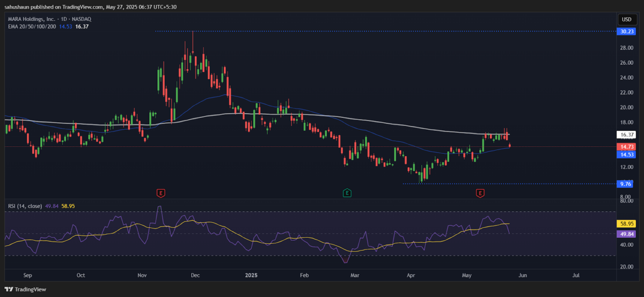Image resolution: width=644 pixels, height=297 pixels.
Task: Click the 16.37 EMA price label
Action: pos(626,135)
